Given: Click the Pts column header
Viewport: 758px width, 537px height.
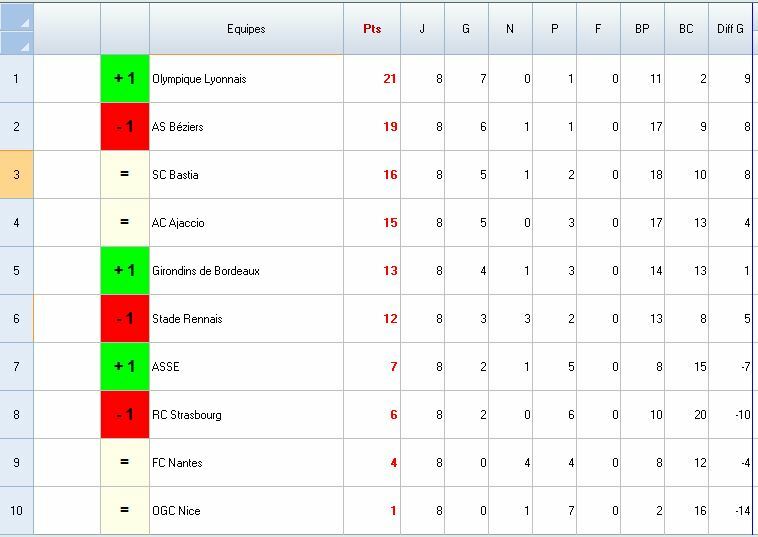Looking at the screenshot, I should tap(372, 29).
